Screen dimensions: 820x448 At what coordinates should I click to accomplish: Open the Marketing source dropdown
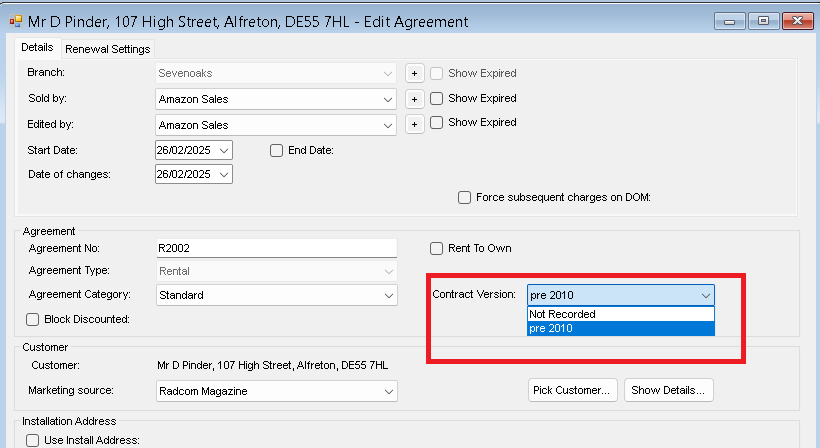(x=388, y=390)
